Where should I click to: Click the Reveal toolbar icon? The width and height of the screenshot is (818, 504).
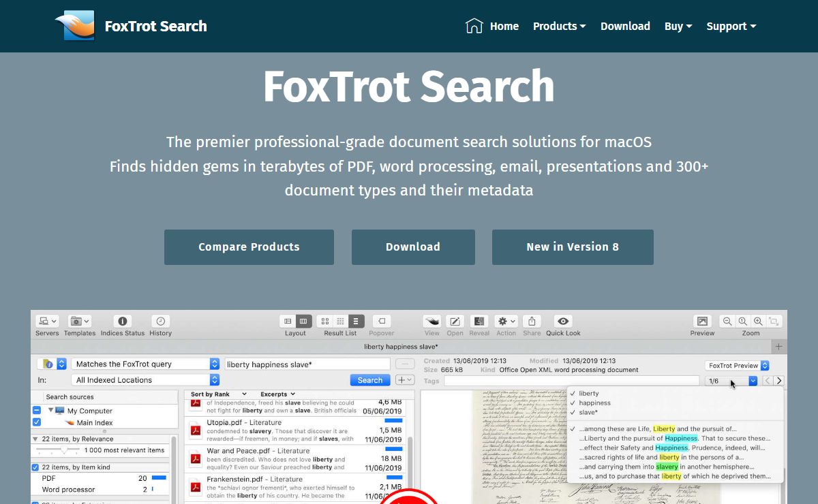pyautogui.click(x=479, y=321)
